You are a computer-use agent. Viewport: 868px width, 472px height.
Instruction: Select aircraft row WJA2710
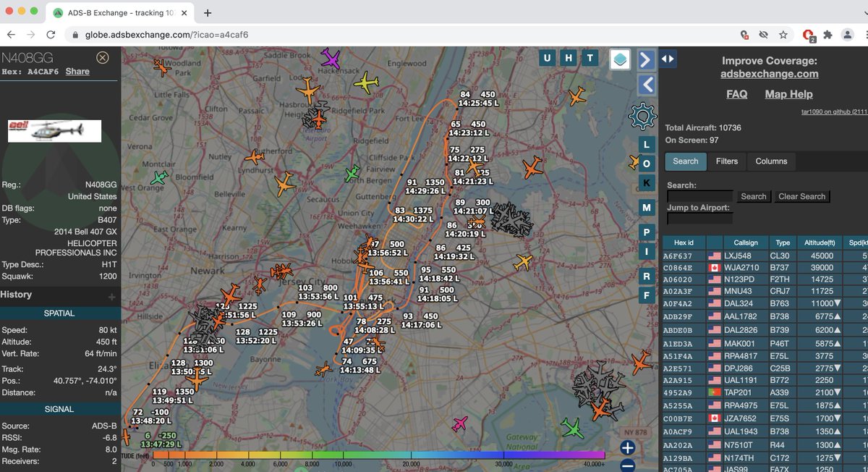tap(765, 268)
